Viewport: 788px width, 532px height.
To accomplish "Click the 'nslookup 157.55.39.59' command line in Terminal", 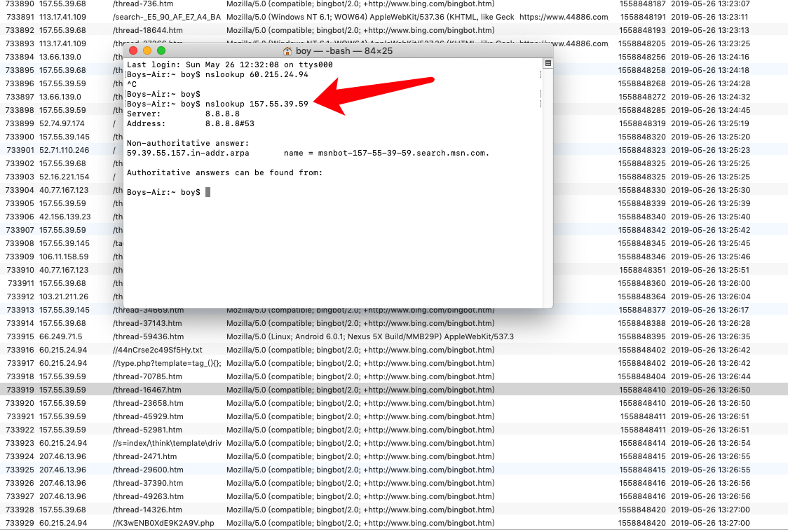I will [257, 104].
